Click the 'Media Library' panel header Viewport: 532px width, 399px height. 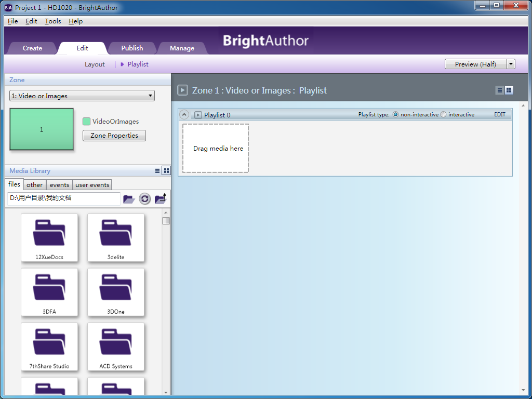click(x=87, y=170)
